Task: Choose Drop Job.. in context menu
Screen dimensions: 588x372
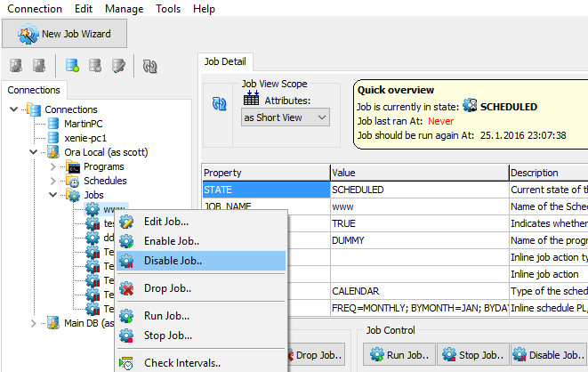Action: [201, 288]
